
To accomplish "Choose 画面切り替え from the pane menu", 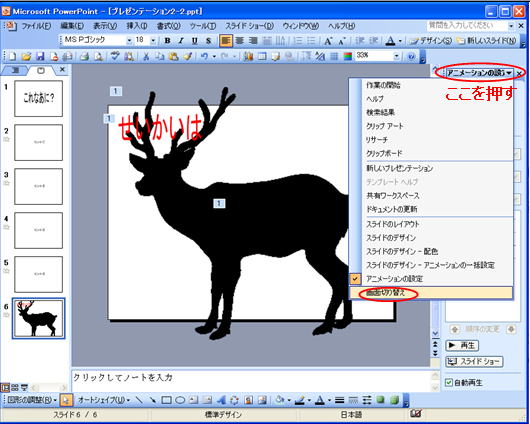I will pos(431,293).
